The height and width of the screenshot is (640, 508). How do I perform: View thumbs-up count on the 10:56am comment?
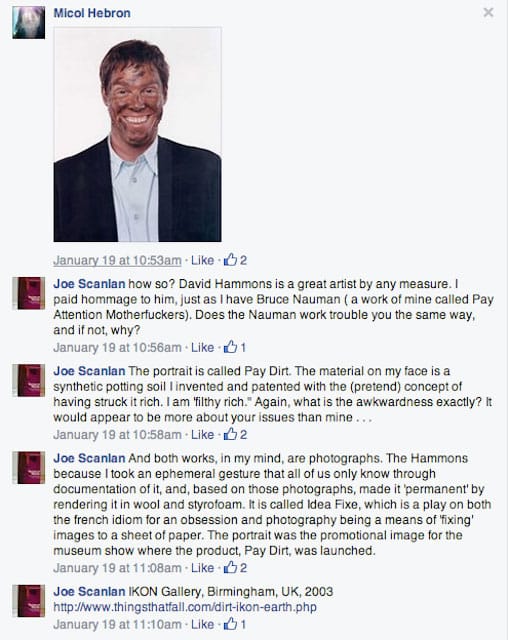pyautogui.click(x=235, y=347)
